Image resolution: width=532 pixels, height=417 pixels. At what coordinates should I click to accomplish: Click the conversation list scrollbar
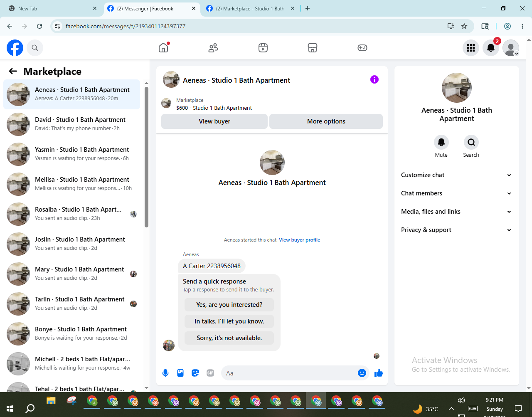tap(146, 157)
